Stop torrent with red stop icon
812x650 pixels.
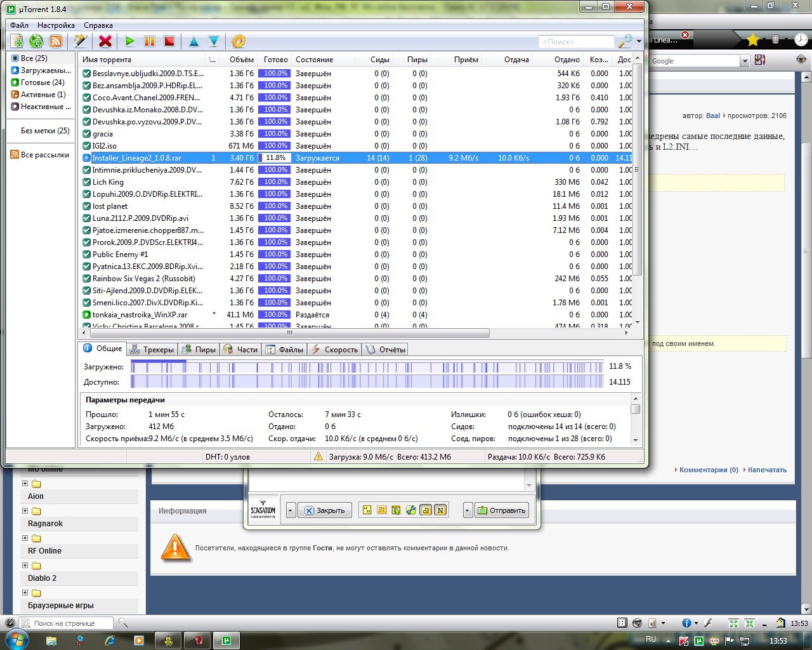coord(169,41)
